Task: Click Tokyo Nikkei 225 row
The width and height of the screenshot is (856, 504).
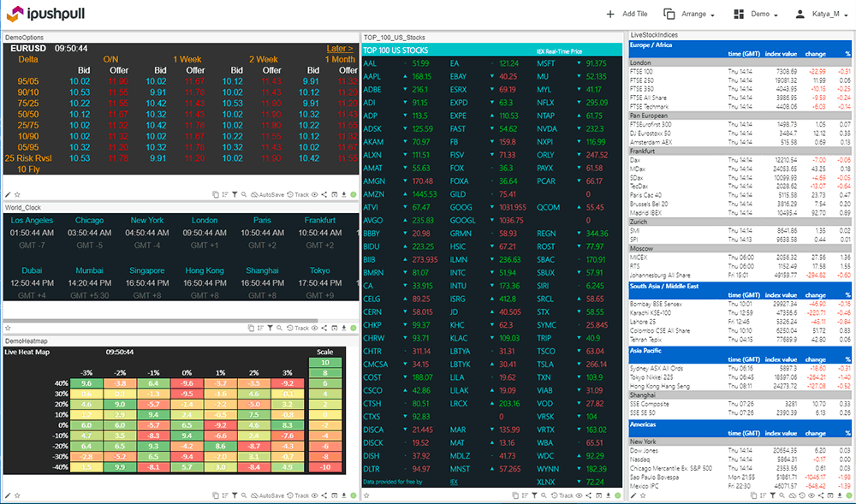Action: (x=740, y=377)
